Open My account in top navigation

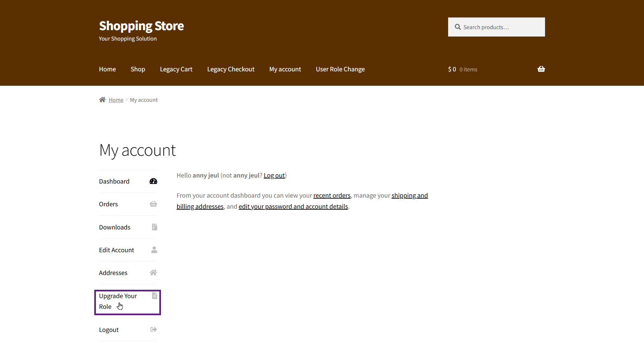pos(285,69)
